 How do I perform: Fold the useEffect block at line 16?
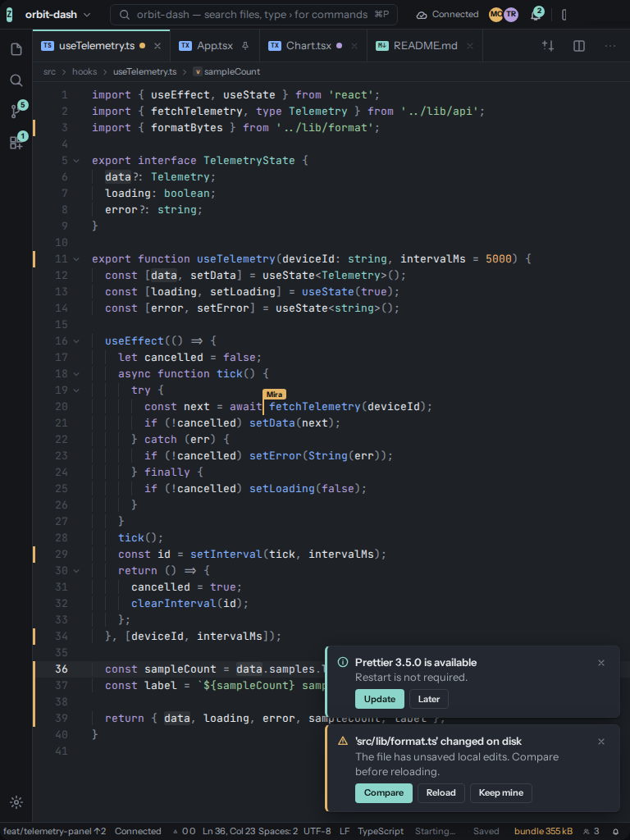(x=76, y=341)
